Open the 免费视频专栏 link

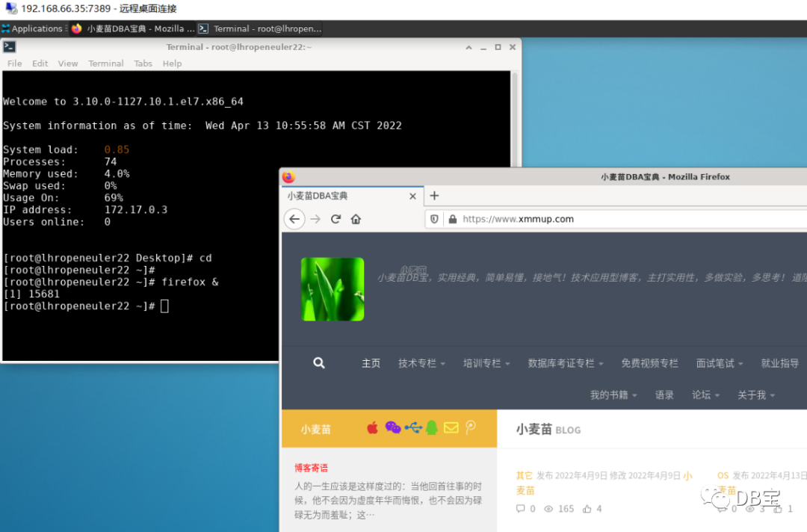click(x=649, y=363)
